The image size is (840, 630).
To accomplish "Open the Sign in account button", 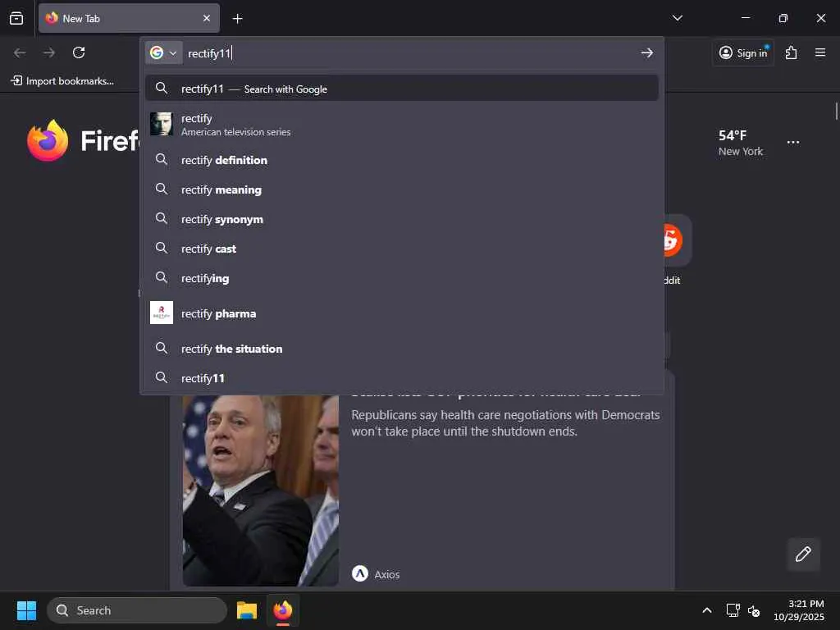I will [743, 52].
